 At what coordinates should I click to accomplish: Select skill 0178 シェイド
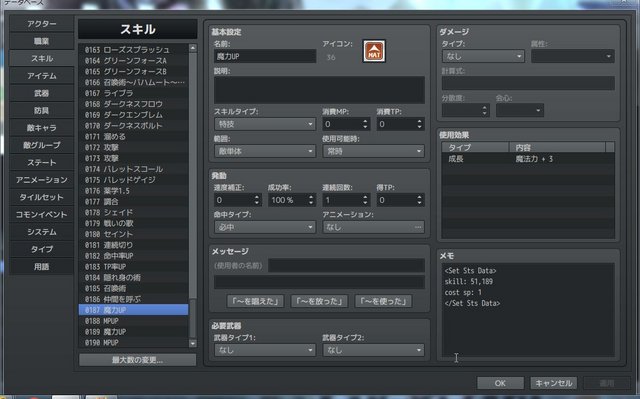click(133, 212)
